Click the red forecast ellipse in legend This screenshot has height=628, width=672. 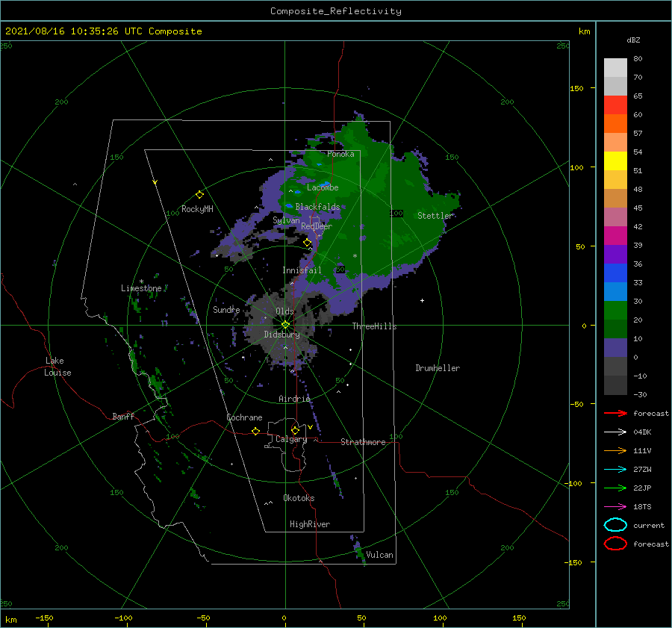(615, 544)
